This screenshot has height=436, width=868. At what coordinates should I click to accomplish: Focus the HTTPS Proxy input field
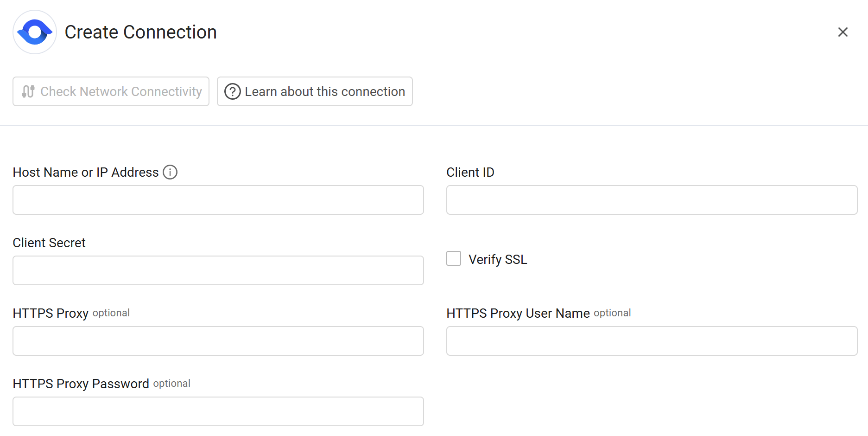click(218, 341)
